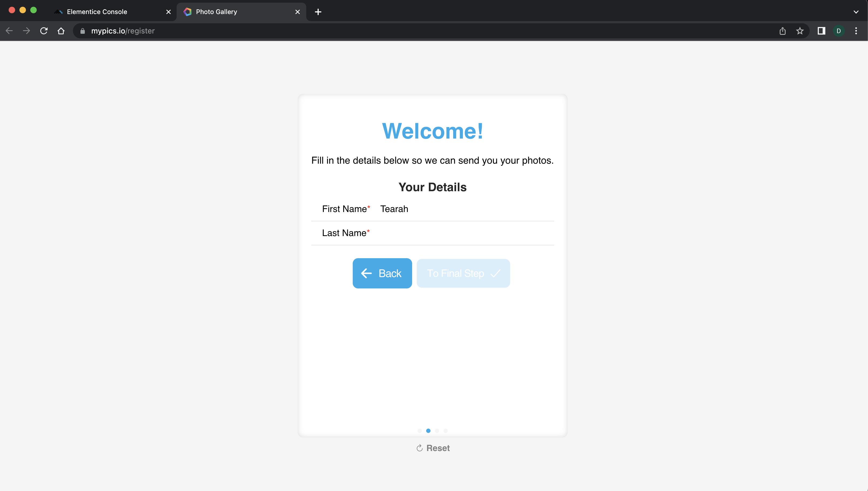
Task: Close the Elementice Console tab
Action: click(169, 12)
